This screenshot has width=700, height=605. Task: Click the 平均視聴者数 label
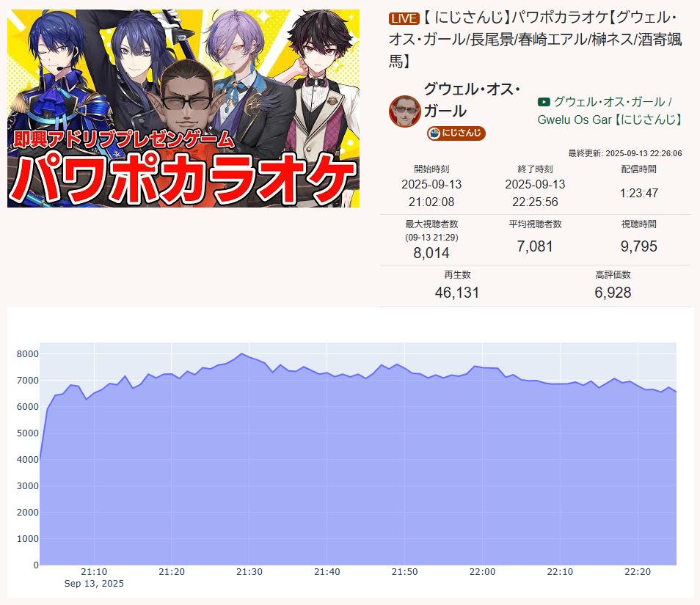535,224
